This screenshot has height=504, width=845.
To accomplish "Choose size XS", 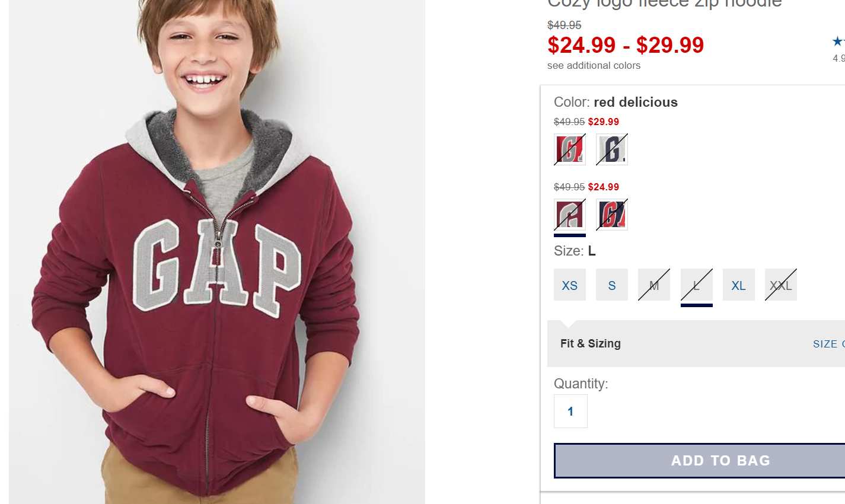I will pos(569,285).
